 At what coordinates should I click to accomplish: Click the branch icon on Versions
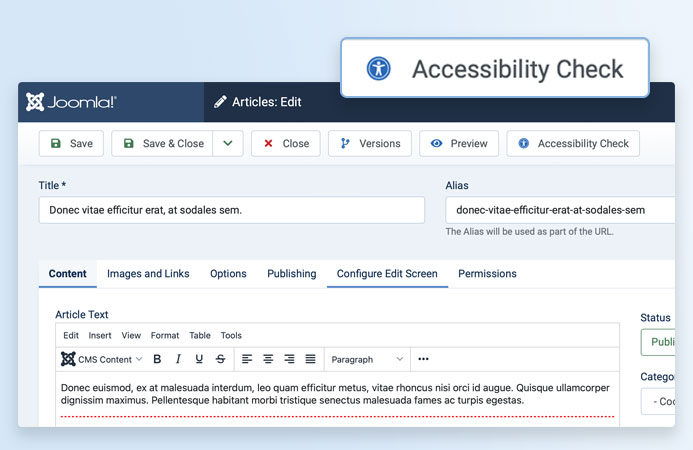coord(345,143)
